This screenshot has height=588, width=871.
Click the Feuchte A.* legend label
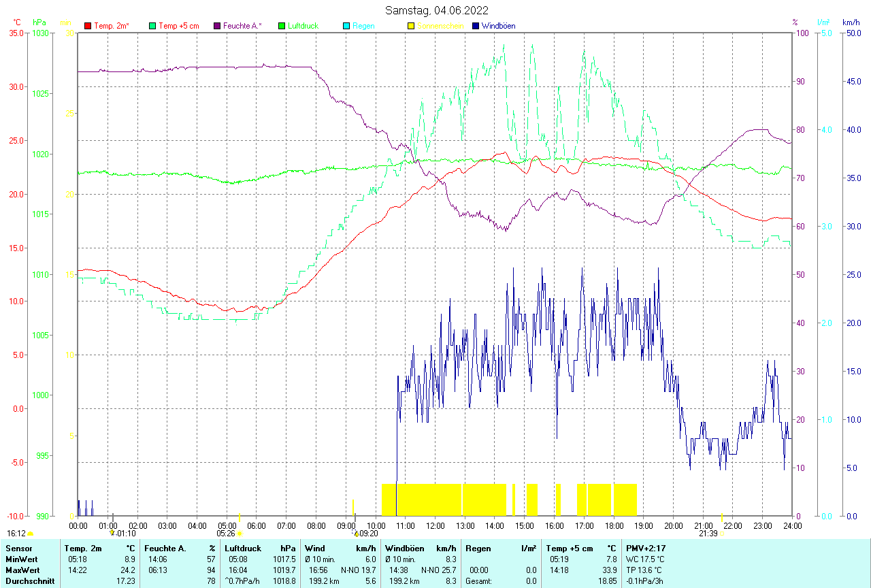click(242, 26)
